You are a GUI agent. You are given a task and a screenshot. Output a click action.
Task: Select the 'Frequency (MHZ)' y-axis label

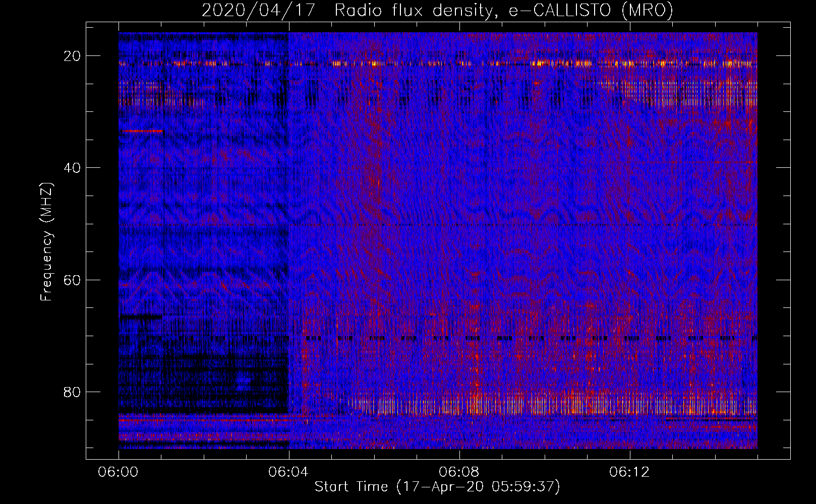46,242
